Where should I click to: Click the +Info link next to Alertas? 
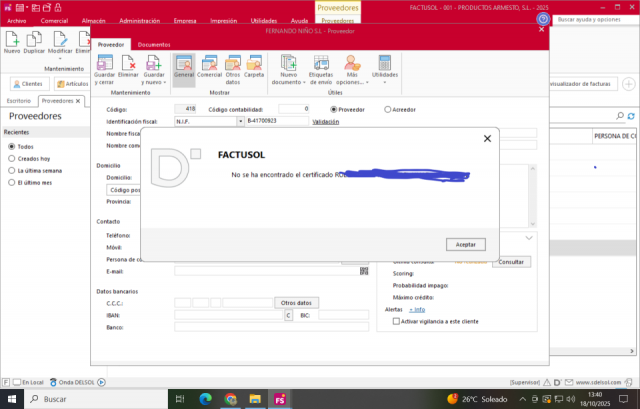pos(417,309)
